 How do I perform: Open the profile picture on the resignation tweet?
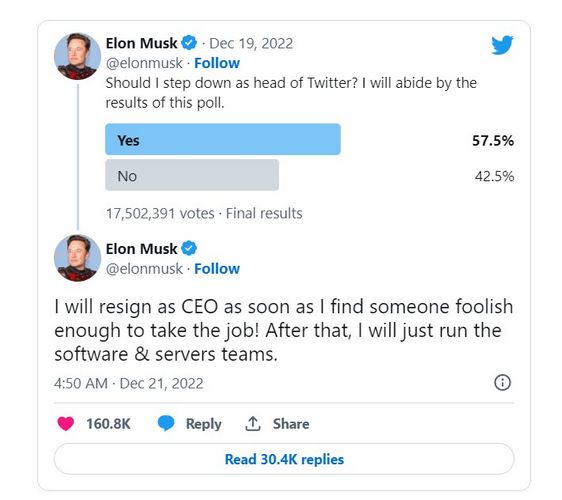coord(77,258)
